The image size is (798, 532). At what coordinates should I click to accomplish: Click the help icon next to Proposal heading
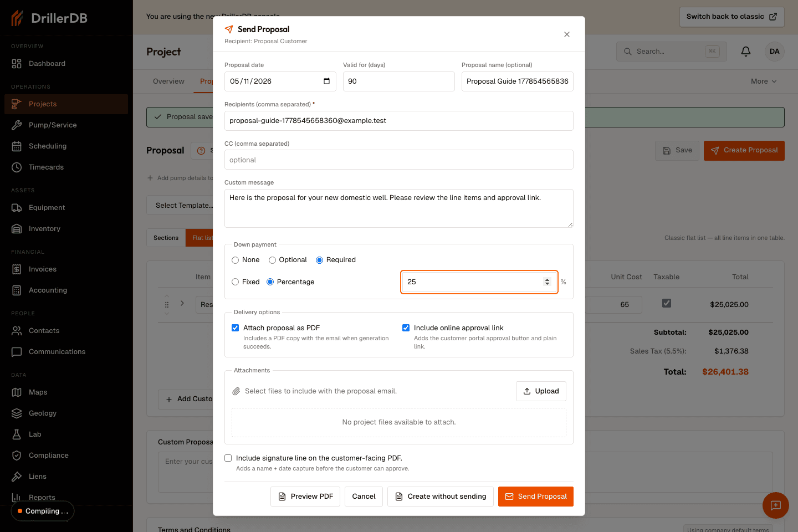tap(201, 151)
